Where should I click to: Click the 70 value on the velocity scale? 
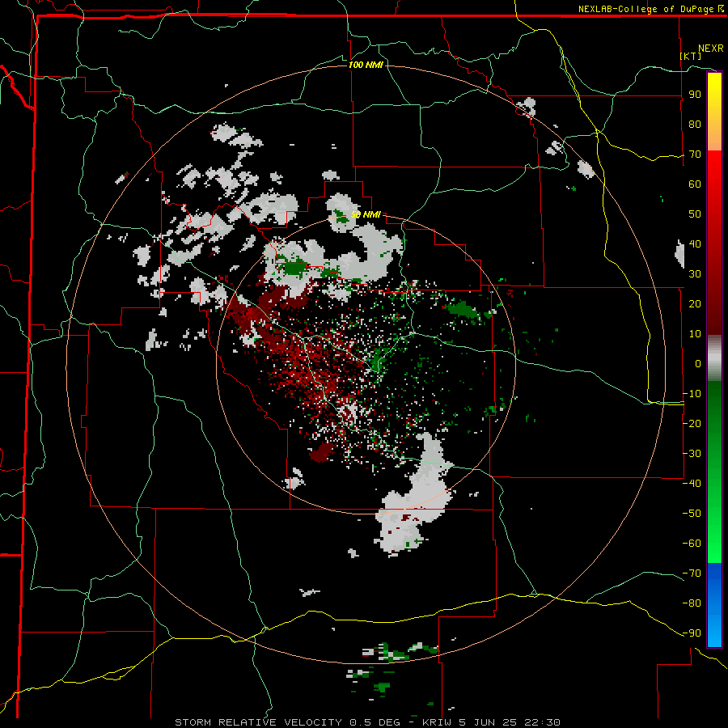[x=695, y=154]
